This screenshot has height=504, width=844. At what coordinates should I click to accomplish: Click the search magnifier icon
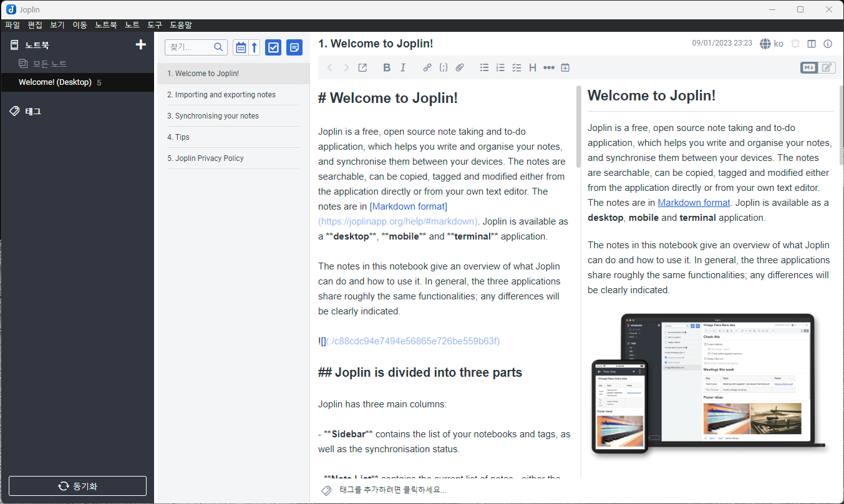click(218, 47)
